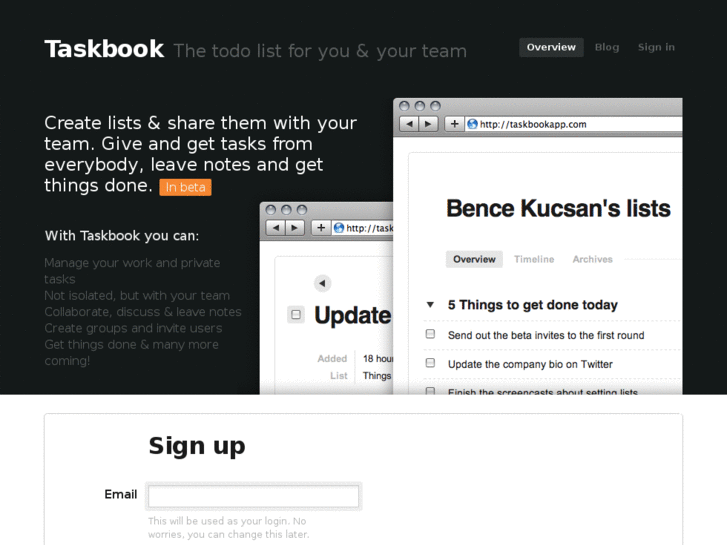Screen dimensions: 727x545
Task: Click 'With Taskbook you can:' heading
Action: [x=122, y=236]
